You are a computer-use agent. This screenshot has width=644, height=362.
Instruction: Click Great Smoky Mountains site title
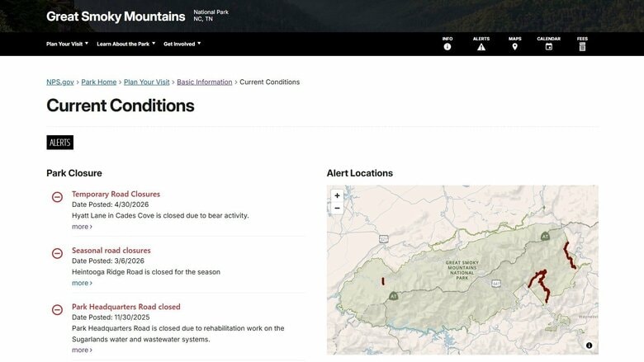pos(116,16)
